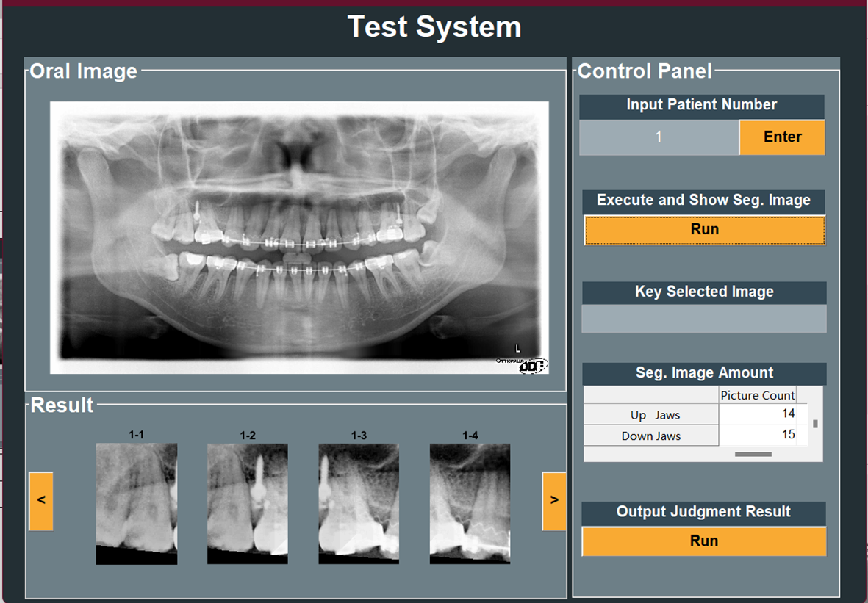868x603 pixels.
Task: Click the Up Jaws count cell 14
Action: point(761,414)
